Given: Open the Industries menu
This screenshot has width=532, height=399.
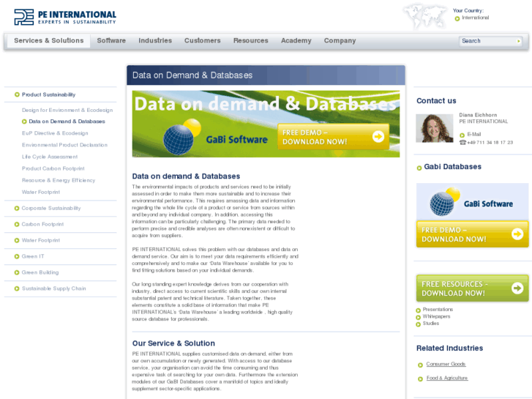Looking at the screenshot, I should pyautogui.click(x=155, y=40).
